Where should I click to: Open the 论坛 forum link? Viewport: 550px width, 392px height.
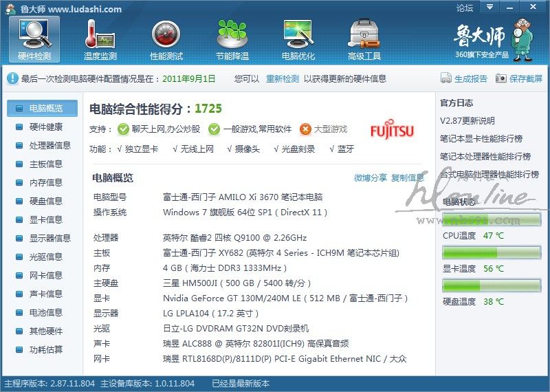click(x=465, y=8)
